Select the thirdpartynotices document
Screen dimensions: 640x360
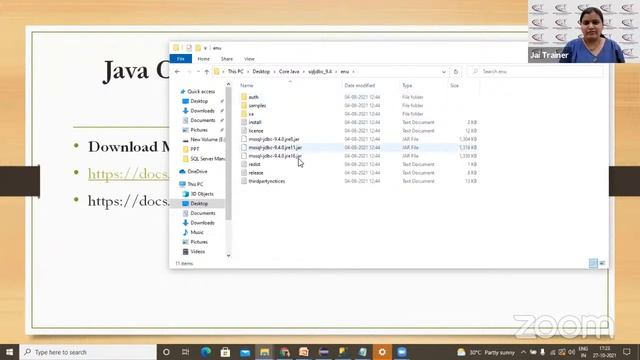267,181
